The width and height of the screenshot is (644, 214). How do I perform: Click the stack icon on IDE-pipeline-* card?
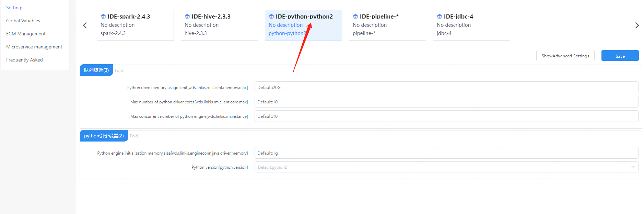tap(355, 16)
